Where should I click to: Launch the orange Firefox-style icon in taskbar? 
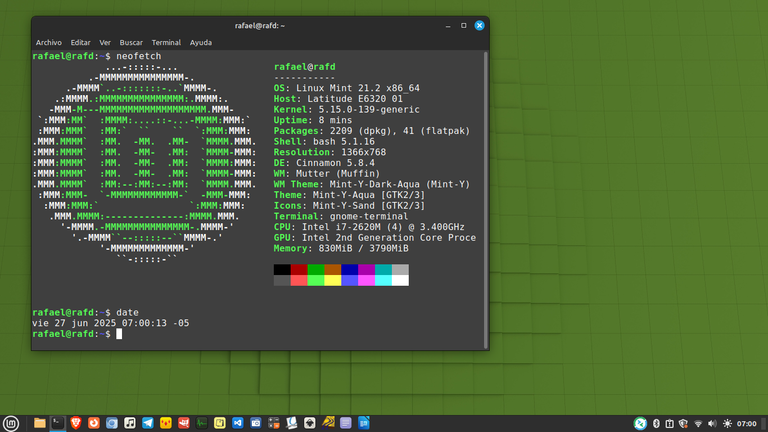(x=94, y=423)
